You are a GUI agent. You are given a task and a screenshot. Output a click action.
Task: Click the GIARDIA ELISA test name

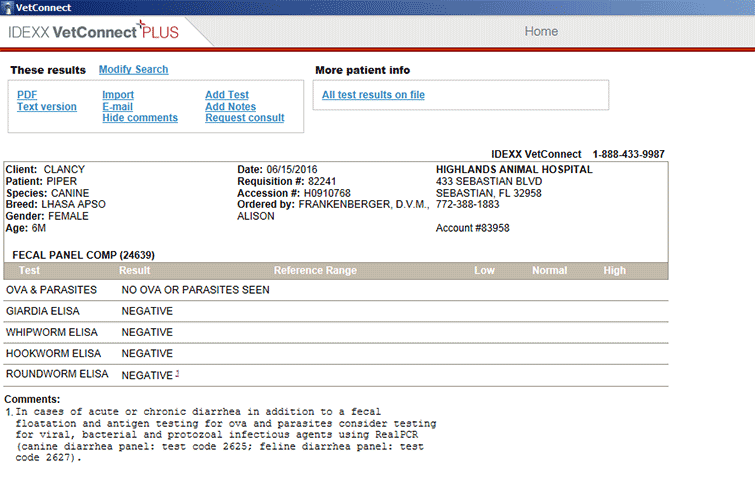43,311
